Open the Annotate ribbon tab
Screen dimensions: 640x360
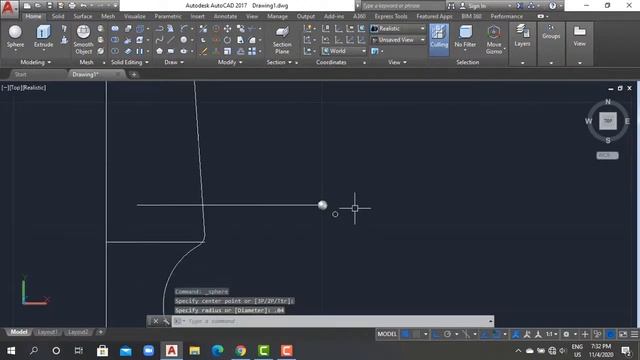pyautogui.click(x=225, y=16)
